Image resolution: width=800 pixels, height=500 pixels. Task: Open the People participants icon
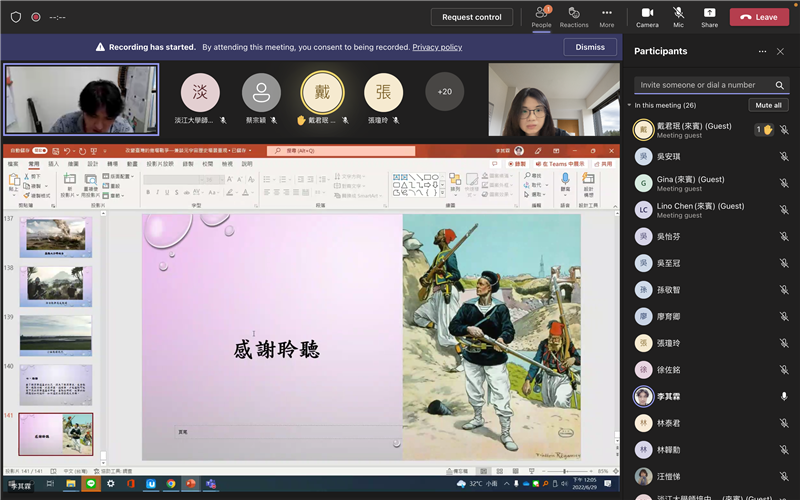(541, 15)
